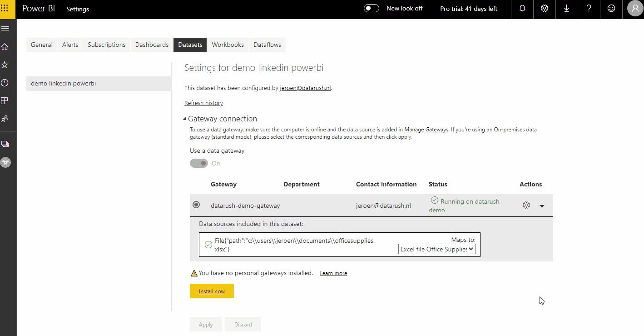Click jeroen@datarush.nl in Contact information column

coord(383,206)
